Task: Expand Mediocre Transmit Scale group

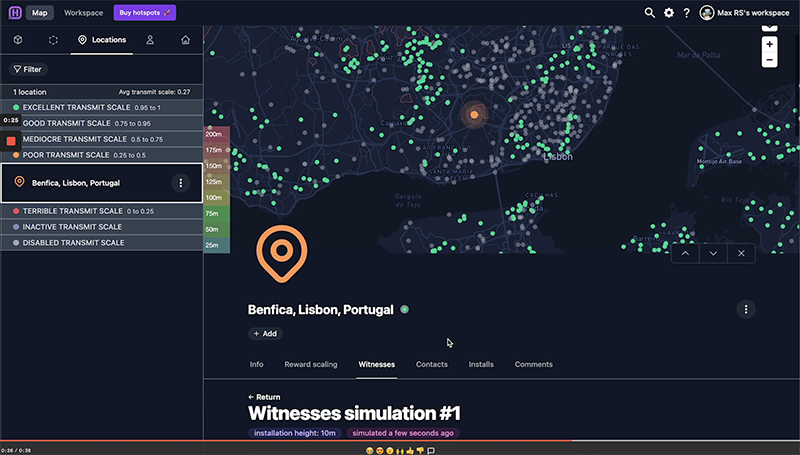Action: pos(102,139)
